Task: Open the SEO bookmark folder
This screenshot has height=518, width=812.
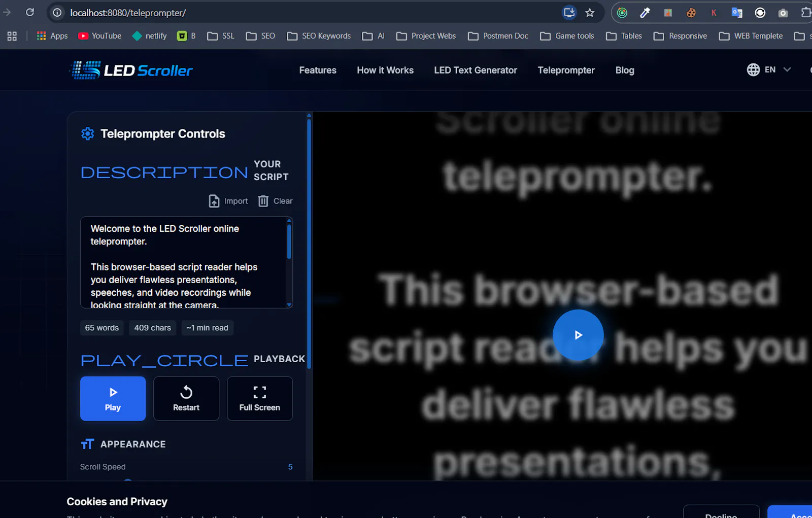Action: pyautogui.click(x=260, y=36)
